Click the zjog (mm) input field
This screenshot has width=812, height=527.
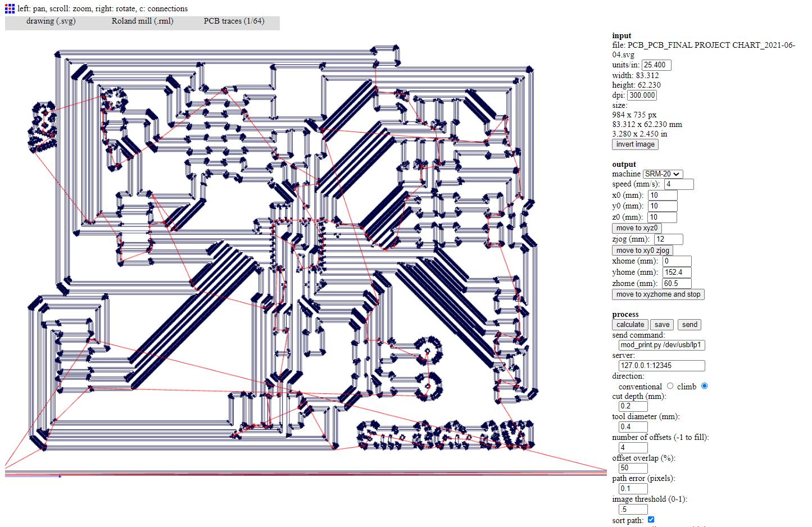669,239
